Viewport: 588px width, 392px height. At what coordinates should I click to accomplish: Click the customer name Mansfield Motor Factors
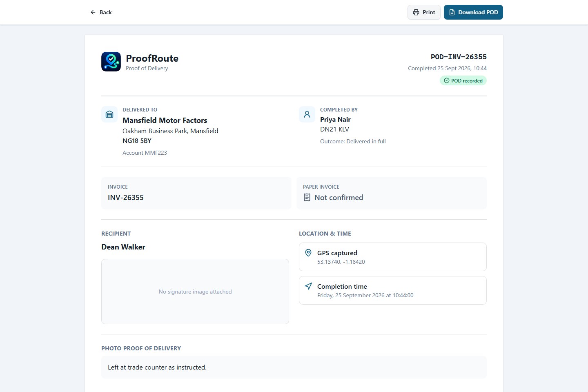165,120
